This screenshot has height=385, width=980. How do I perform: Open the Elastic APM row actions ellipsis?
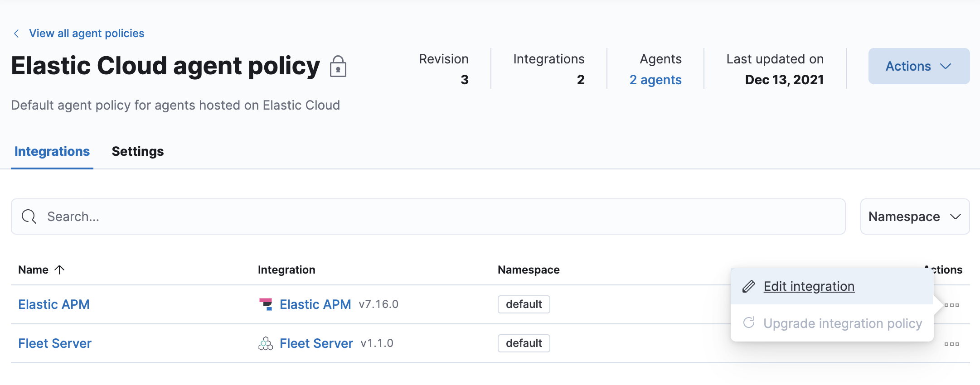(x=951, y=305)
